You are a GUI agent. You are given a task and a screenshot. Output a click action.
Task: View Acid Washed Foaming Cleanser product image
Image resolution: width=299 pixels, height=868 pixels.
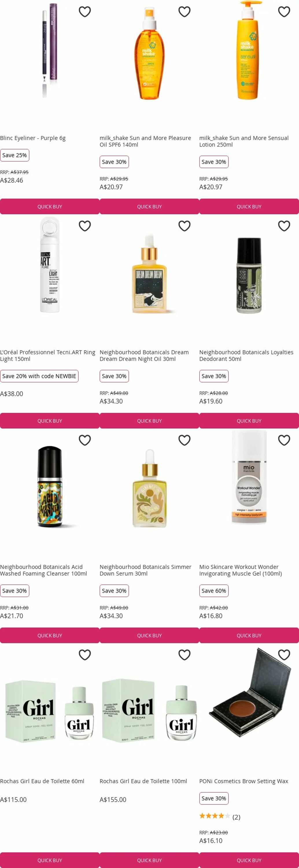tap(50, 487)
